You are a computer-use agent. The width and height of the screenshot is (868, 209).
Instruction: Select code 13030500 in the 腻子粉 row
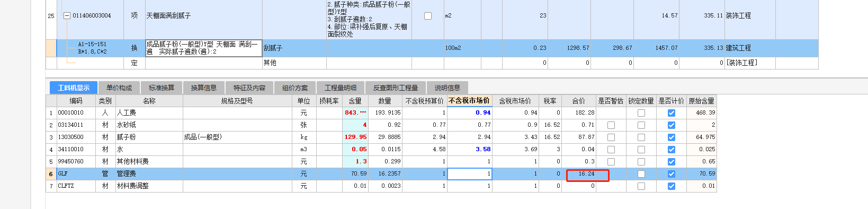[76, 137]
